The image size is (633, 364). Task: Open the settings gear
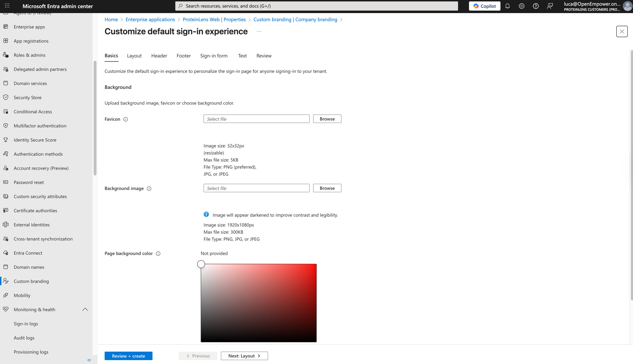coord(521,6)
